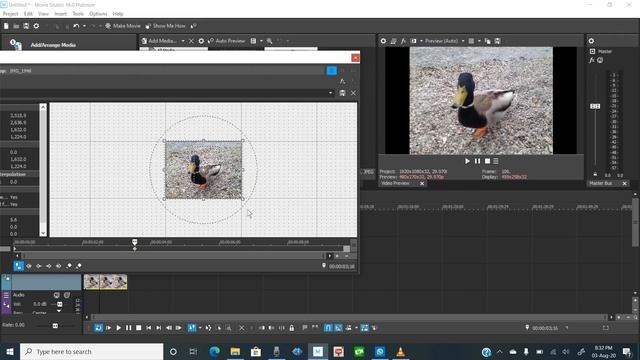Click Video Output FX icon in preview toolbar

403,41
